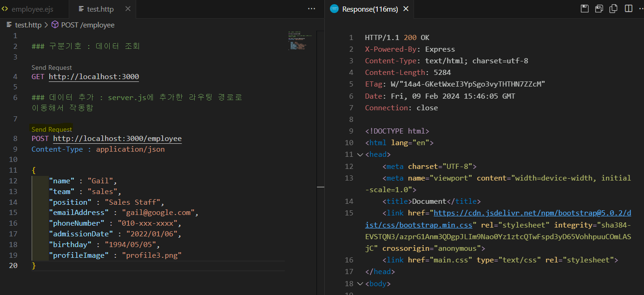
Task: Click the Save Response Body icon
Action: [x=599, y=9]
